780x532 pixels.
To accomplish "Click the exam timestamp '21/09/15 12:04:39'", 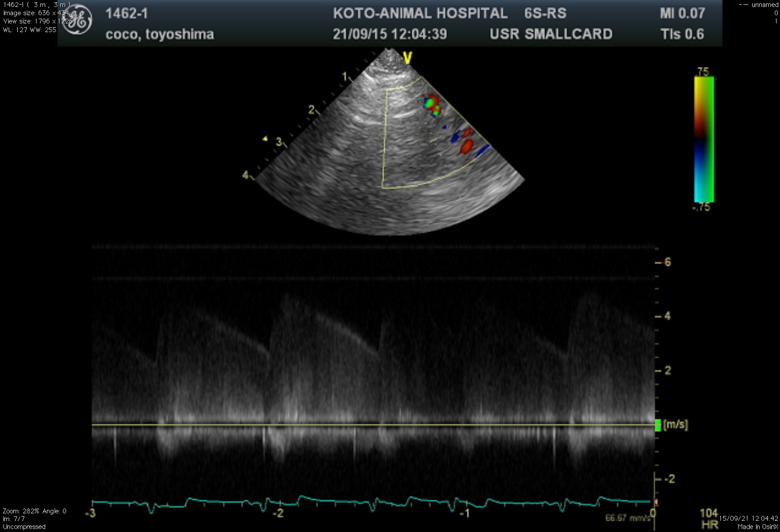I will point(390,34).
